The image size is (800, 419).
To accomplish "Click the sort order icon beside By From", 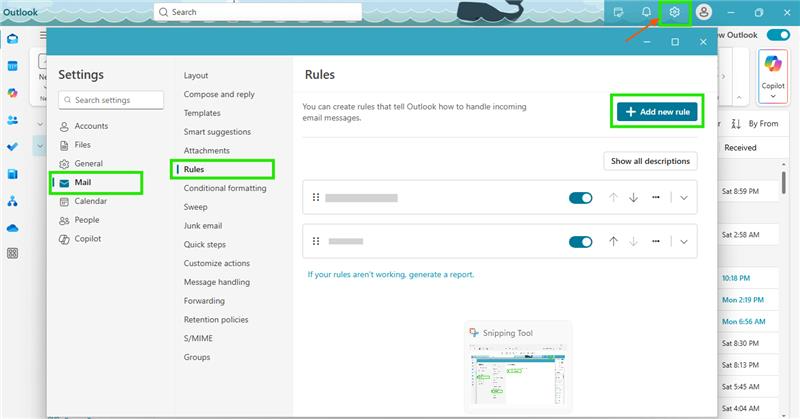I will (736, 124).
